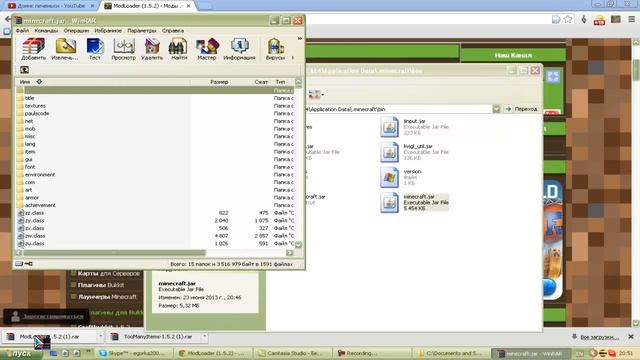The width and height of the screenshot is (640, 360).
Task: Open TooManyItems-1.5.2 (1).rar download item
Action: click(x=153, y=337)
